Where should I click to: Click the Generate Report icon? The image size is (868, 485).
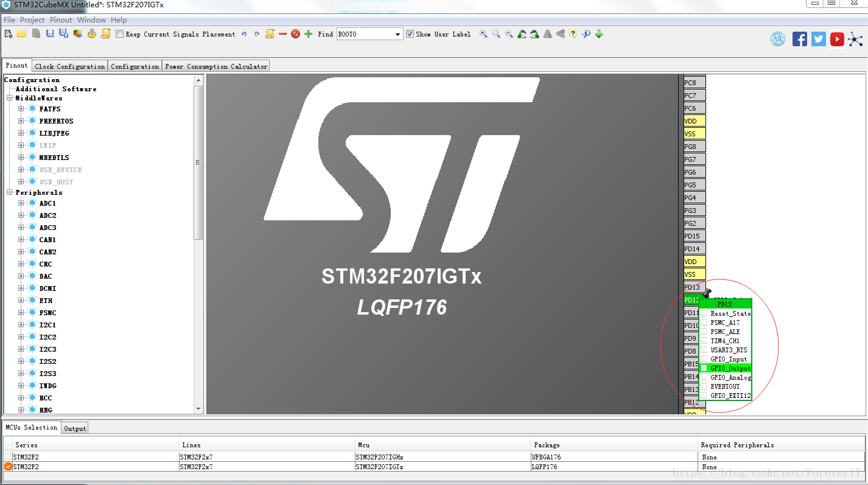pos(77,34)
